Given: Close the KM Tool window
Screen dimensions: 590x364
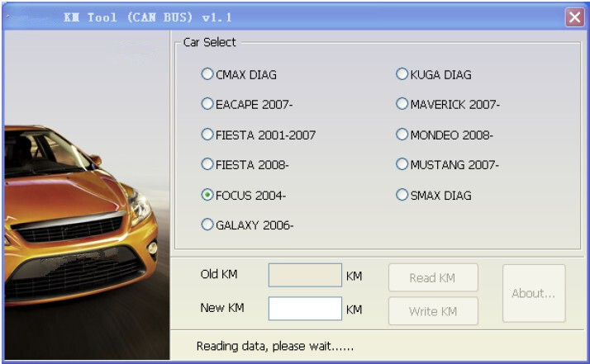Looking at the screenshot, I should click(574, 17).
